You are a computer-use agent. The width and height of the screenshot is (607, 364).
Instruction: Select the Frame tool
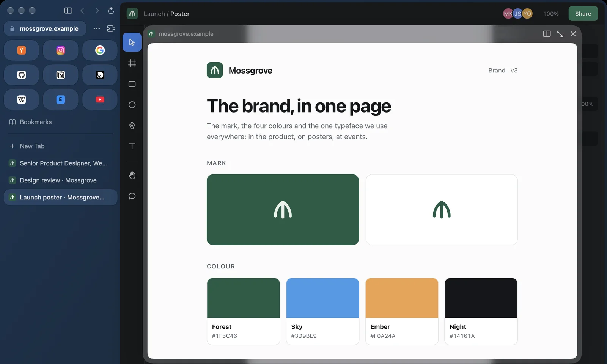pos(132,63)
